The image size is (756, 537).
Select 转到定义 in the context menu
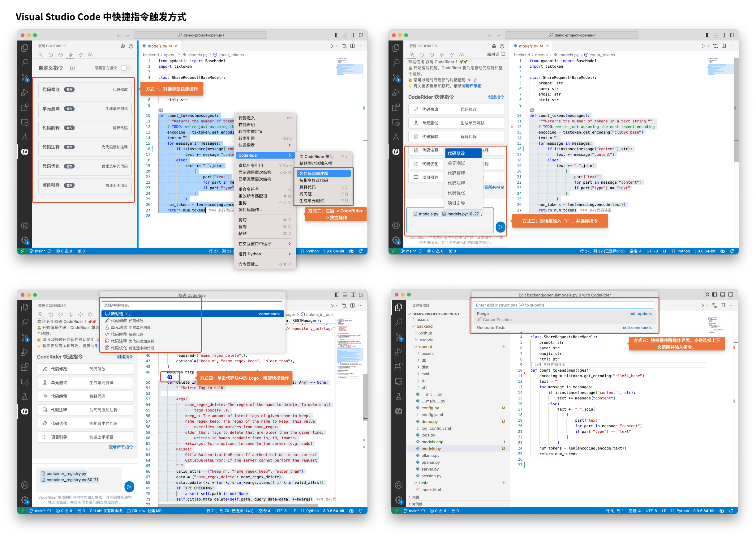265,118
